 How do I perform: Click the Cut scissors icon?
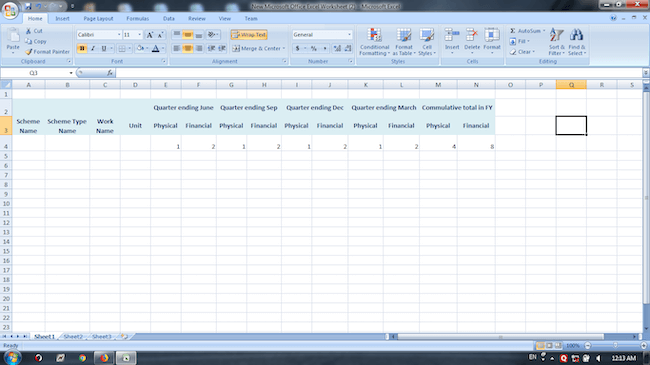(28, 31)
